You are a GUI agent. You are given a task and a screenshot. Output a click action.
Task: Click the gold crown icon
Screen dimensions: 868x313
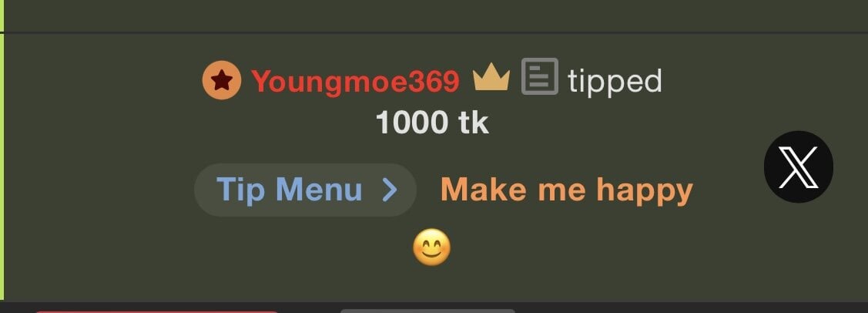[491, 77]
